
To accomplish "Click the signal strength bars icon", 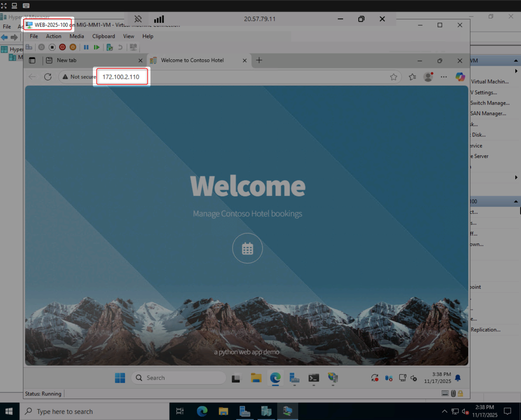I will pyautogui.click(x=159, y=19).
